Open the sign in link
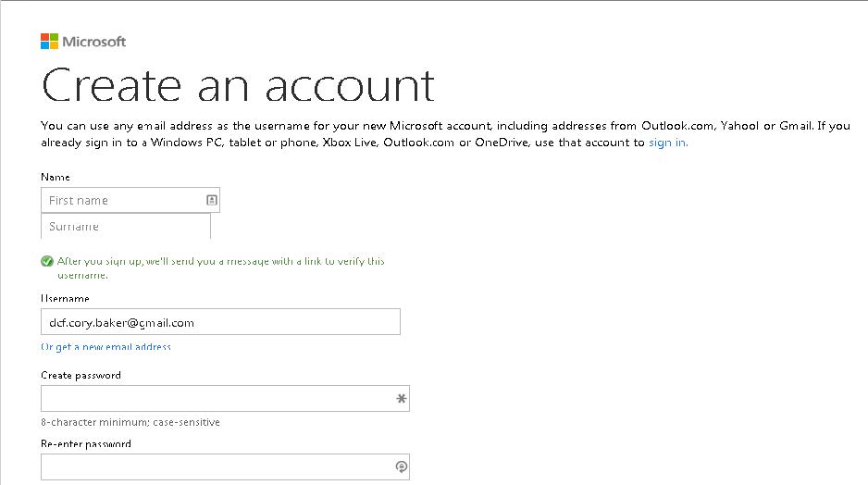Image resolution: width=868 pixels, height=485 pixels. click(668, 143)
